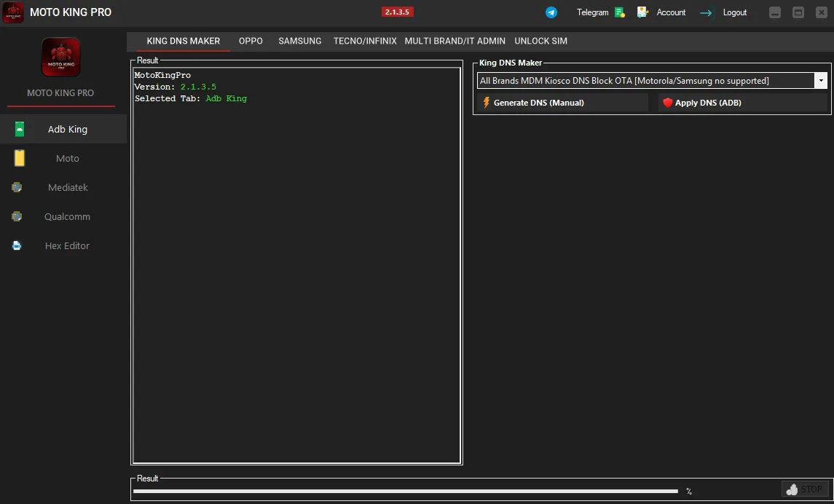The height and width of the screenshot is (504, 834).
Task: Switch to the MULTI BRAND/IT ADMIN tab
Action: coord(455,41)
